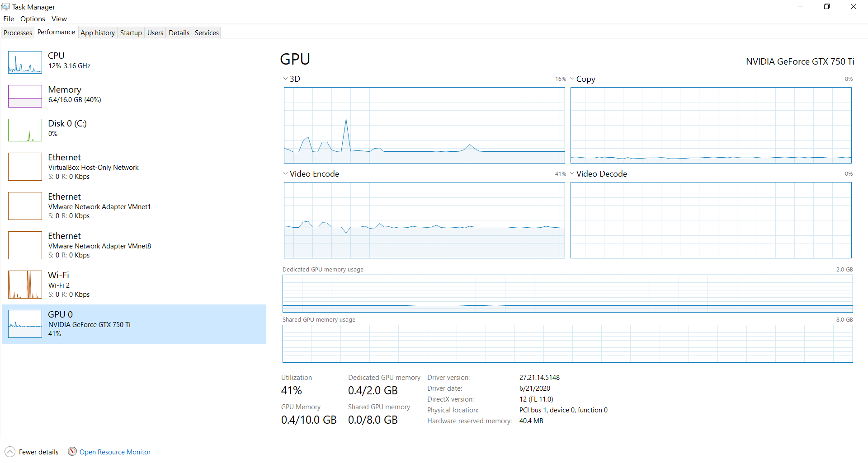Open the Video Decode engine dropdown
Viewport: 868px width, 463px height.
tap(572, 173)
